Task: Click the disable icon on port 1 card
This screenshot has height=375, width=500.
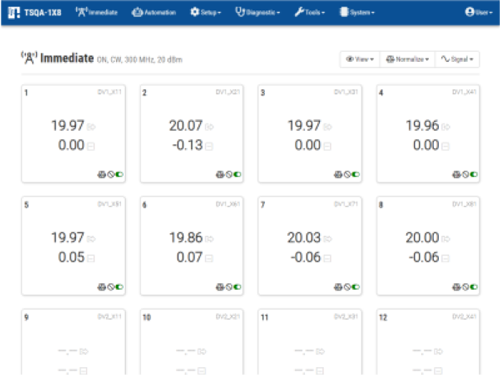Action: tap(111, 174)
